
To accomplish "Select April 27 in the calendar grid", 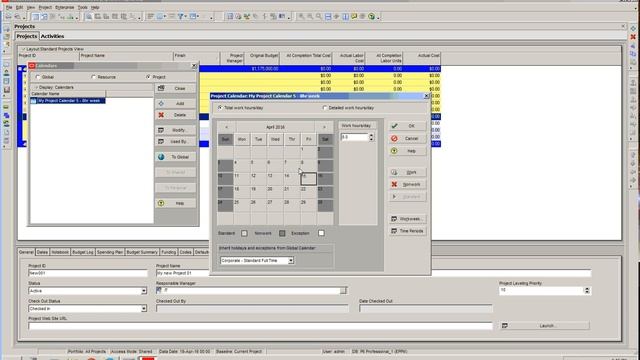I will [x=275, y=205].
